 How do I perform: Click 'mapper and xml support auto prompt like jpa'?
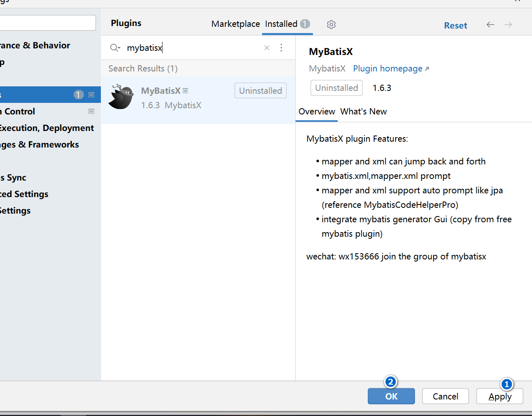point(412,190)
